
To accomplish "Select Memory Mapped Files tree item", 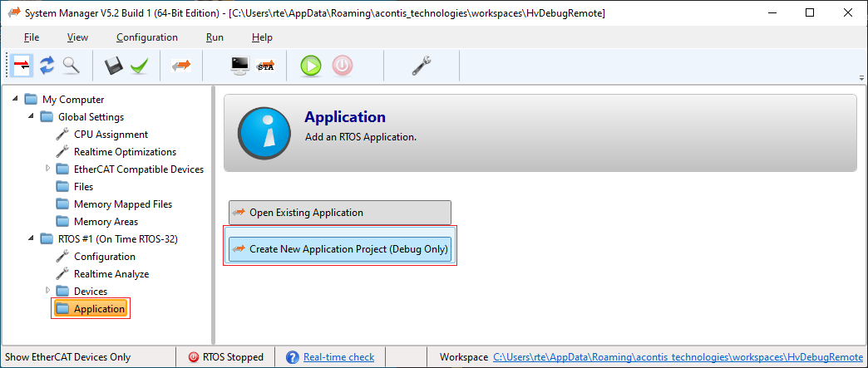I will click(x=123, y=204).
